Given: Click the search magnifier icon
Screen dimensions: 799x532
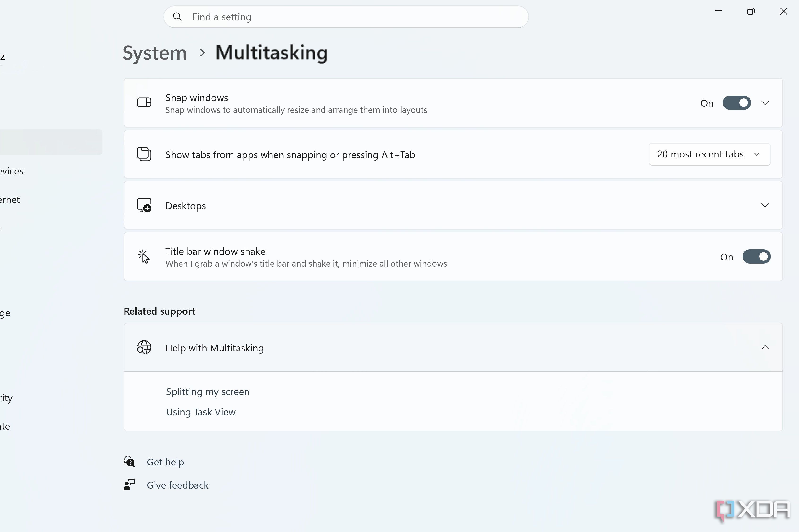Looking at the screenshot, I should [177, 17].
